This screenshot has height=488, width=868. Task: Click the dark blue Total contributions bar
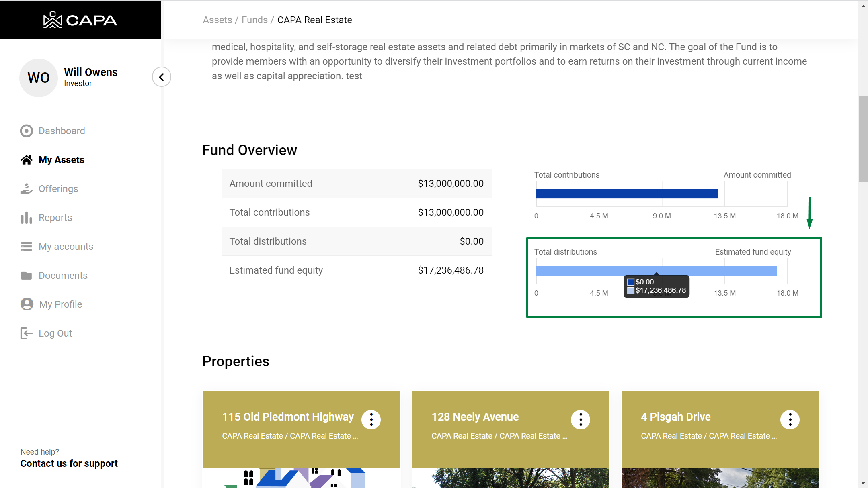click(x=626, y=194)
